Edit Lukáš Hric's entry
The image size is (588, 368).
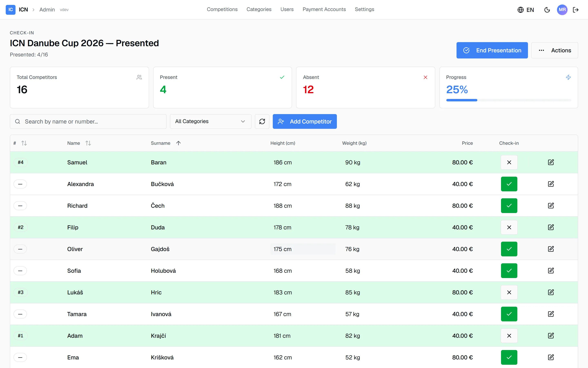pos(551,292)
